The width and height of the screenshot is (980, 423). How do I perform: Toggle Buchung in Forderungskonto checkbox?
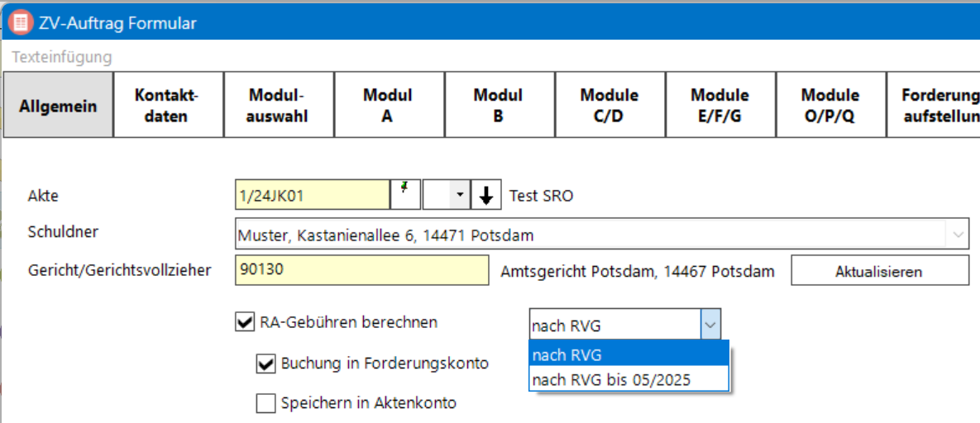pyautogui.click(x=265, y=364)
